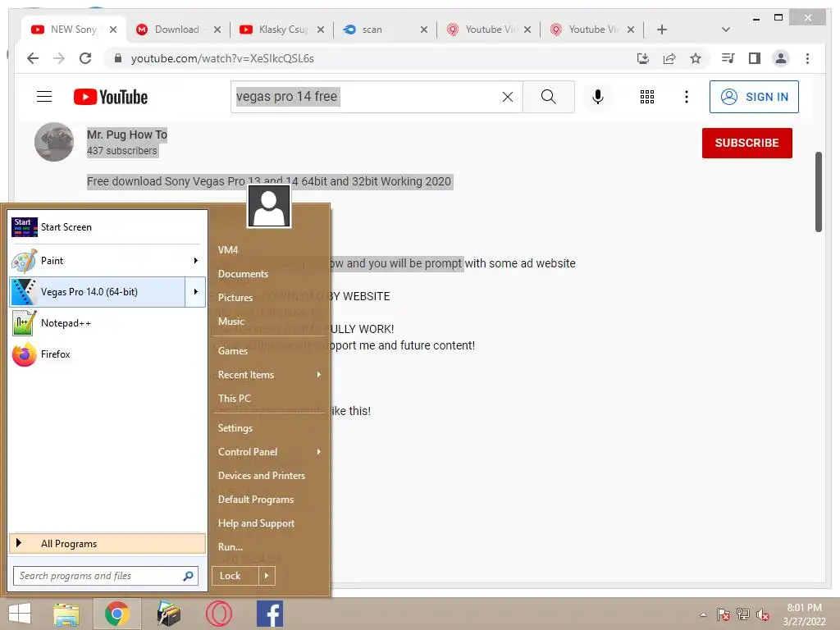Open Facebook from the taskbar
The width and height of the screenshot is (840, 630).
pos(269,614)
